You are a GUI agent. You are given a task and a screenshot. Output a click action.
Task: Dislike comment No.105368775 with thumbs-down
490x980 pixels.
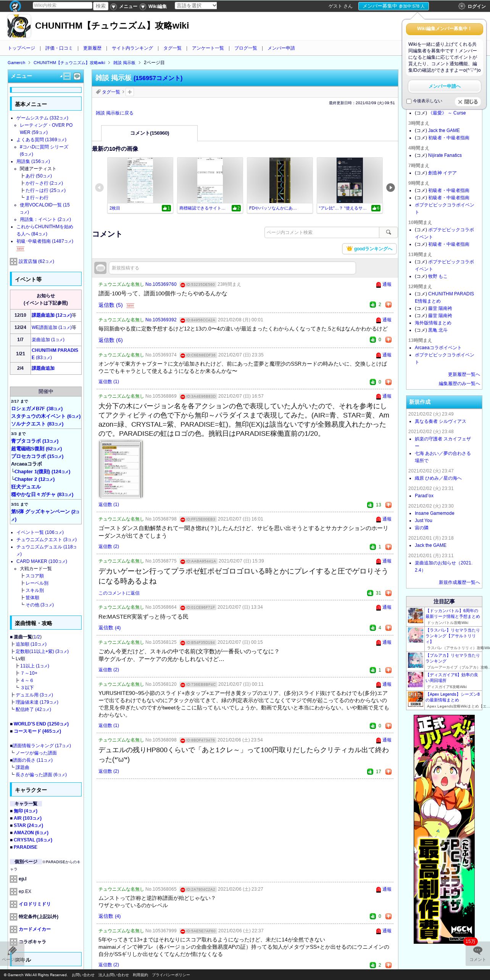click(x=388, y=593)
